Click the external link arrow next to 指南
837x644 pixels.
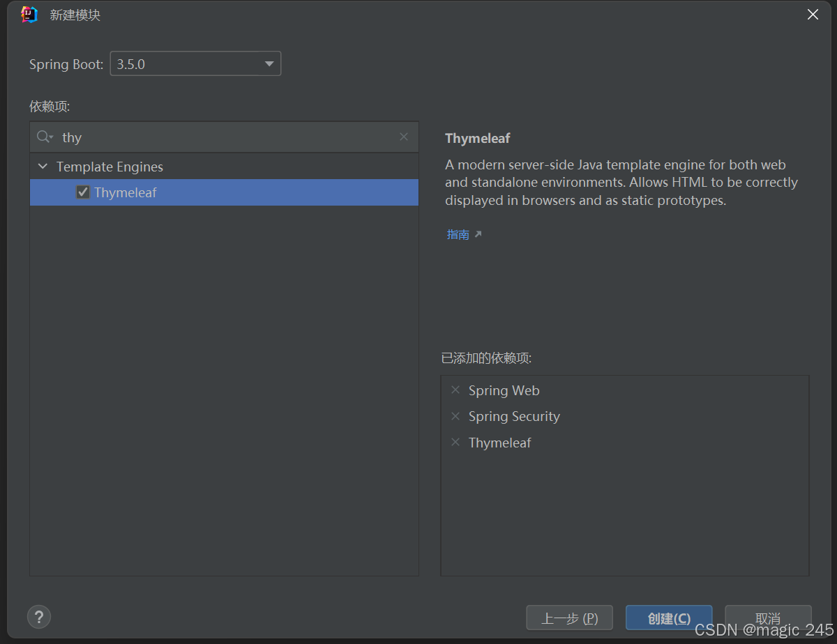point(478,234)
